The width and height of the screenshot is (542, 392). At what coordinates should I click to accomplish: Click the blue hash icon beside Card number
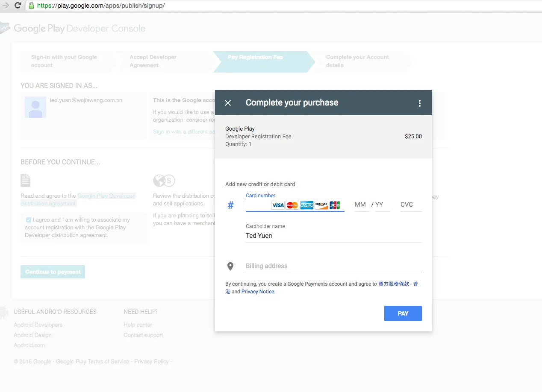click(230, 205)
